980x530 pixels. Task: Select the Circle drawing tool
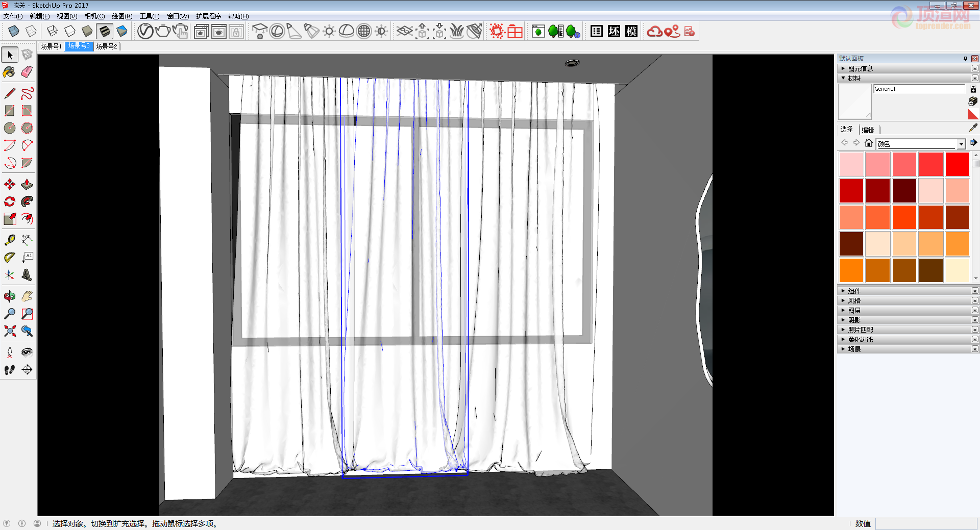coord(10,128)
